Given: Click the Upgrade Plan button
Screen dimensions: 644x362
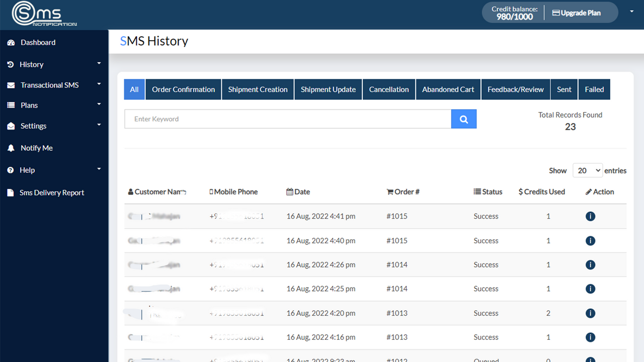Looking at the screenshot, I should 577,13.
